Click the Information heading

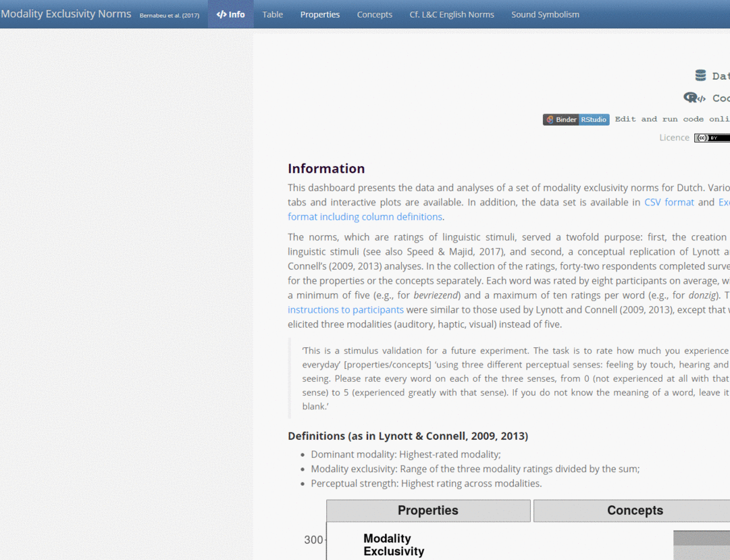326,168
